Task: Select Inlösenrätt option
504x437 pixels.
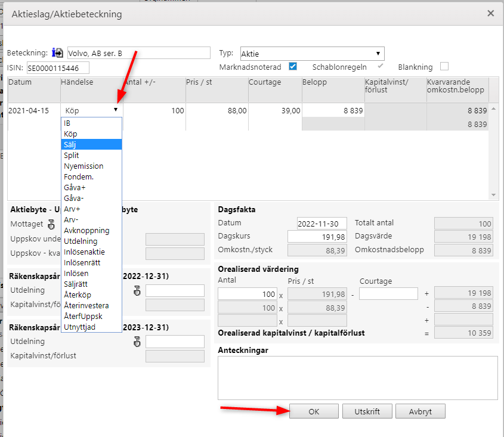Action: (91, 262)
